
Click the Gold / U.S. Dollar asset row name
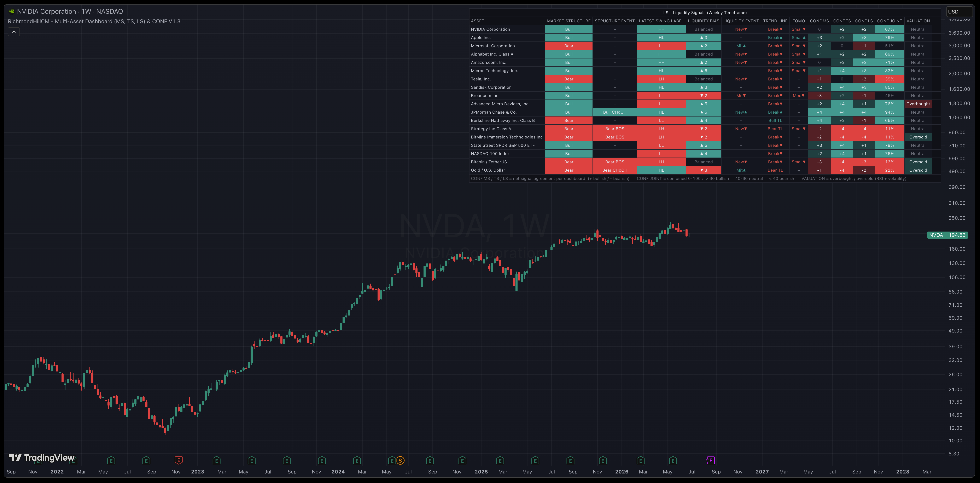coord(488,170)
